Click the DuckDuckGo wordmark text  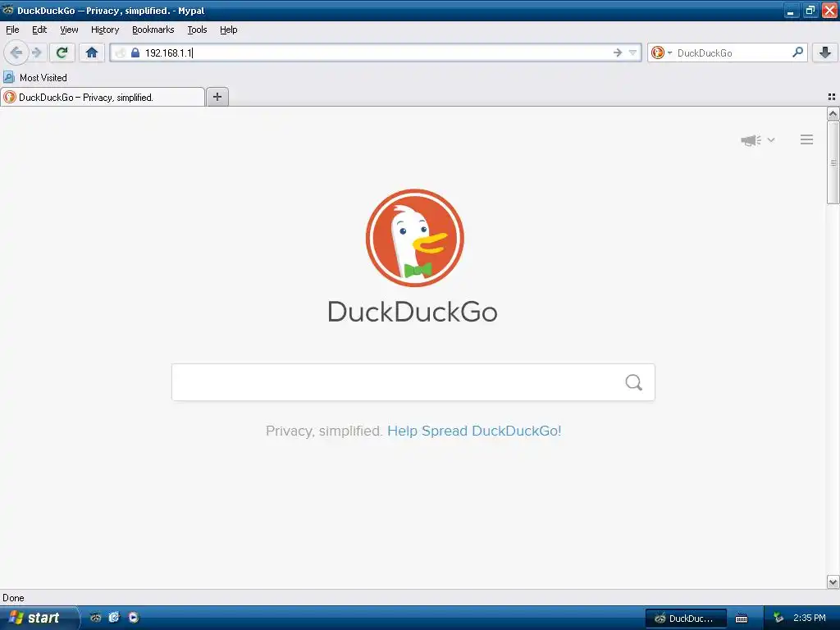(x=413, y=312)
